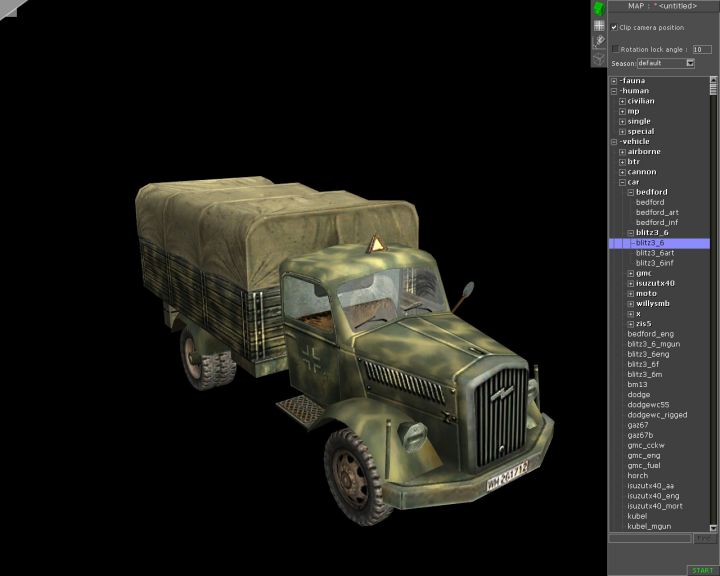Toggle Clip camera position checkbox
Image resolution: width=720 pixels, height=576 pixels.
[x=615, y=27]
